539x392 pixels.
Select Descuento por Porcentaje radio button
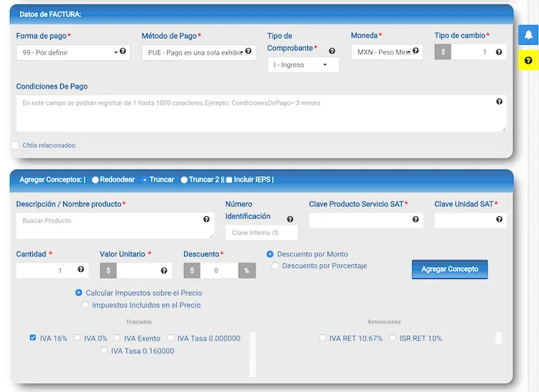click(275, 266)
